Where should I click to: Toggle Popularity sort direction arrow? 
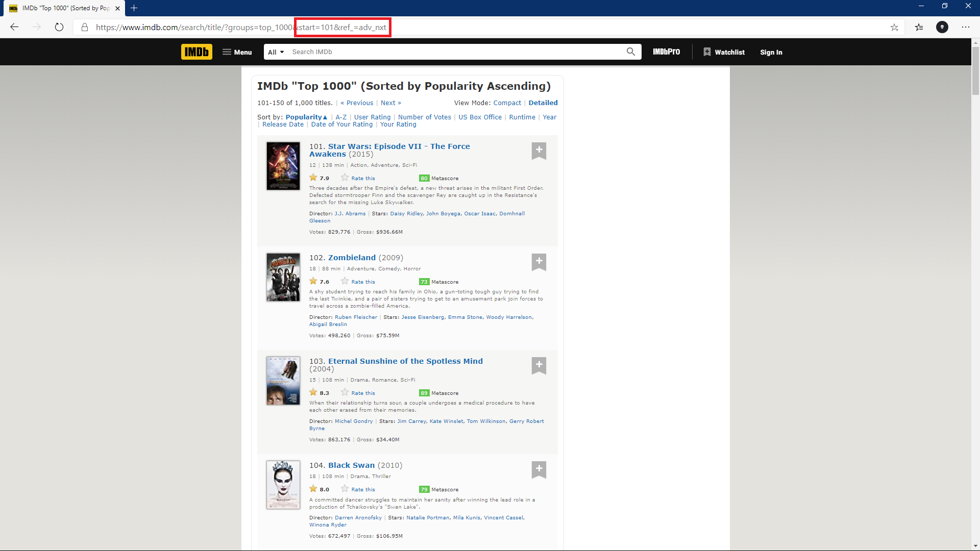(325, 117)
